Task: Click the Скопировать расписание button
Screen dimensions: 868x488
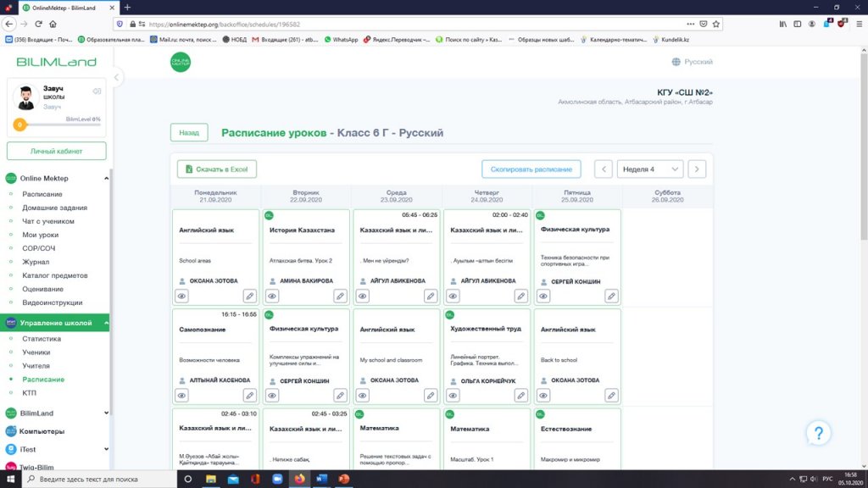Action: tap(531, 169)
